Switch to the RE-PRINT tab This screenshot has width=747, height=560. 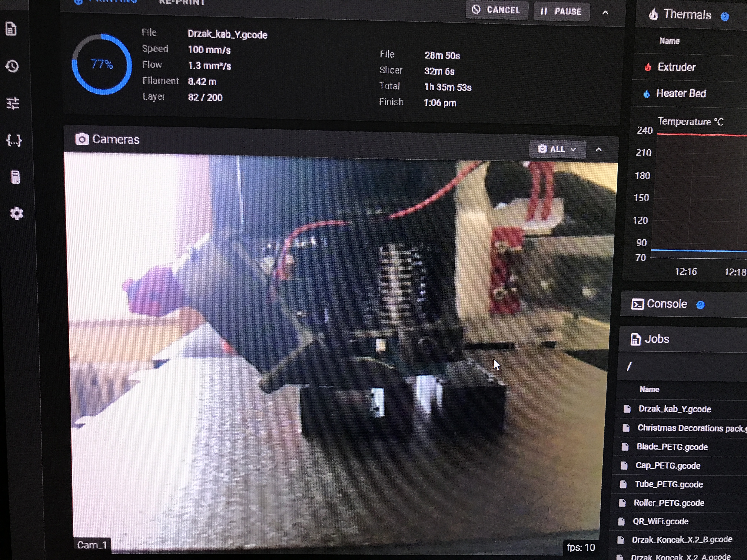coord(182,3)
